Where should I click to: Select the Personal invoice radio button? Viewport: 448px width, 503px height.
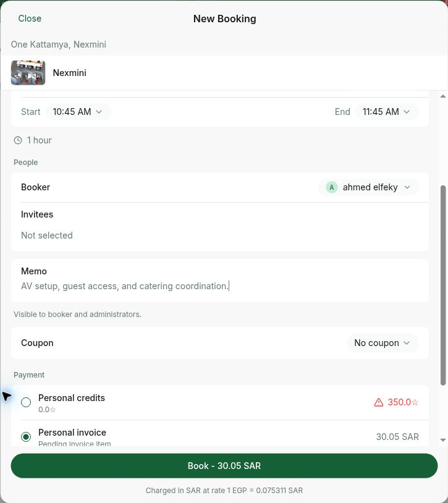(x=26, y=437)
